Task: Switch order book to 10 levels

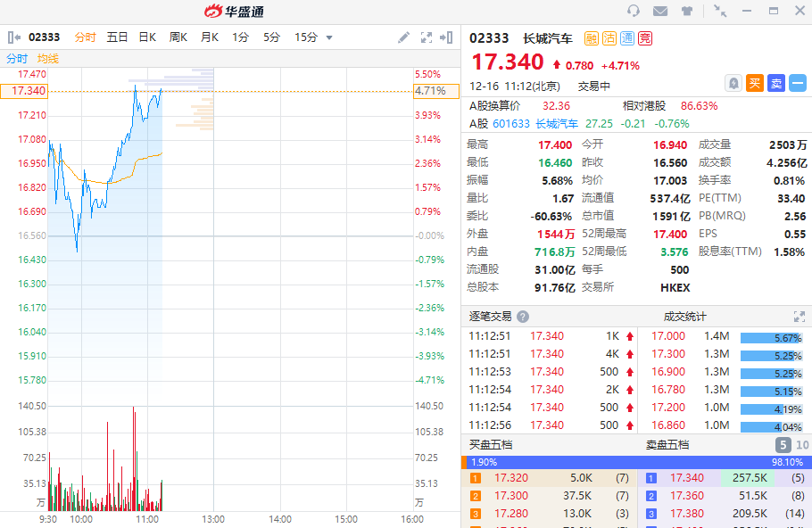Action: [802, 445]
